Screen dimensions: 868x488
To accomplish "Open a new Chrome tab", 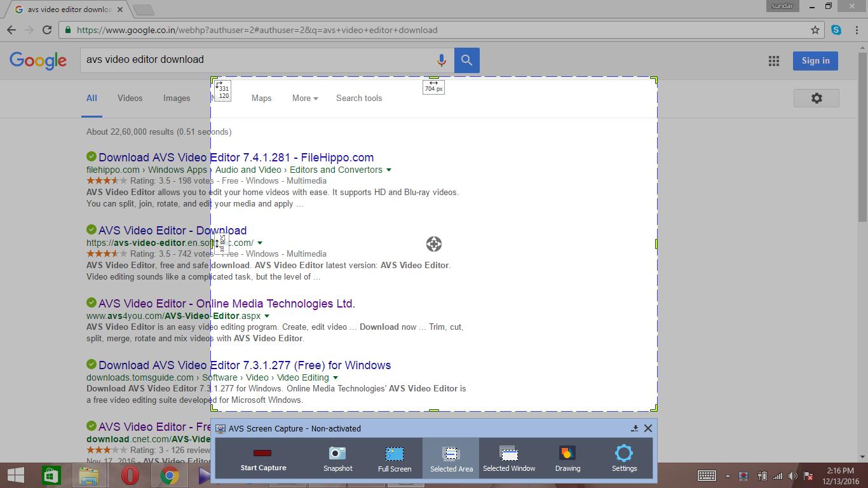I will click(144, 10).
